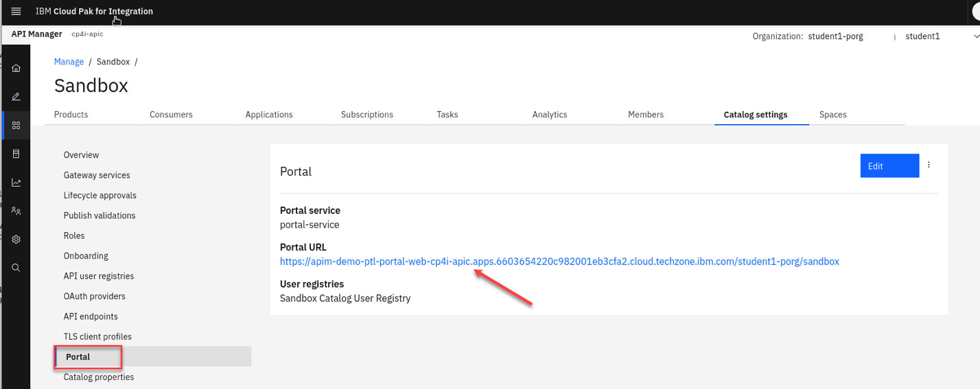Expand the student1 user dropdown chevron
The image size is (980, 389).
[x=976, y=36]
